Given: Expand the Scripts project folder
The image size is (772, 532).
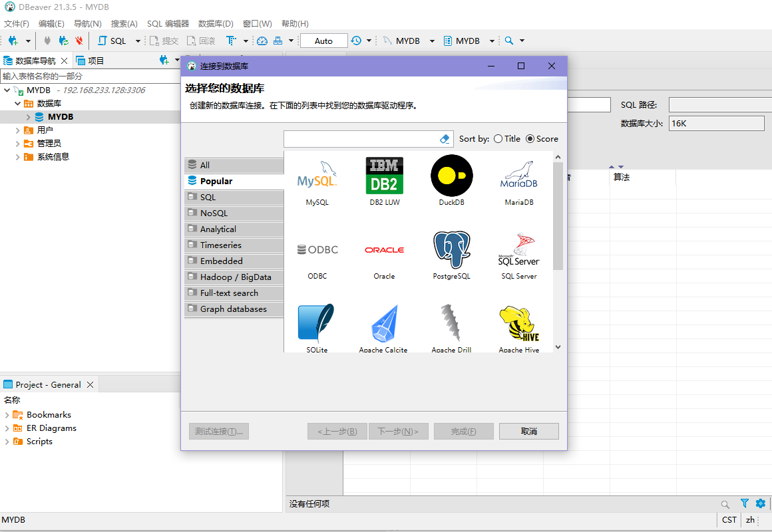Looking at the screenshot, I should pos(7,442).
